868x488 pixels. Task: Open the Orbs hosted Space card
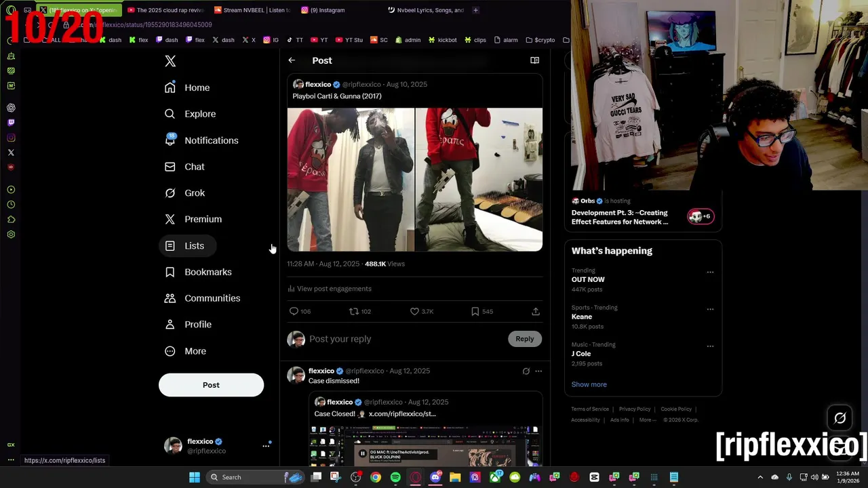click(x=643, y=211)
